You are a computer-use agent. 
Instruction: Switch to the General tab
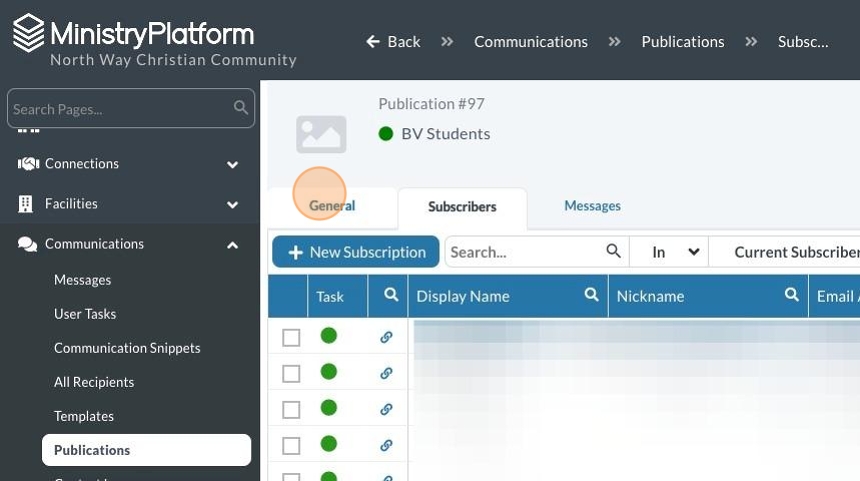332,206
